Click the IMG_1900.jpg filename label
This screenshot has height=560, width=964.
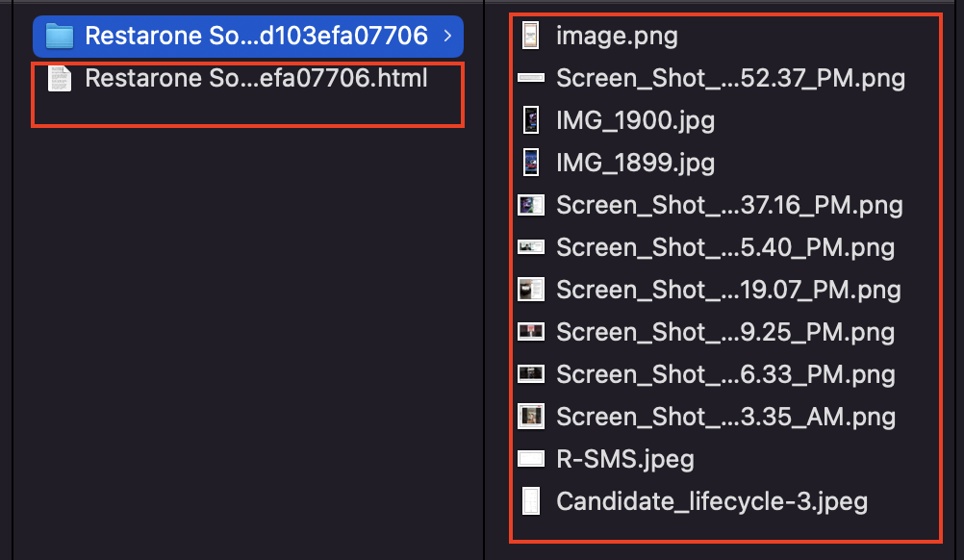[x=633, y=120]
